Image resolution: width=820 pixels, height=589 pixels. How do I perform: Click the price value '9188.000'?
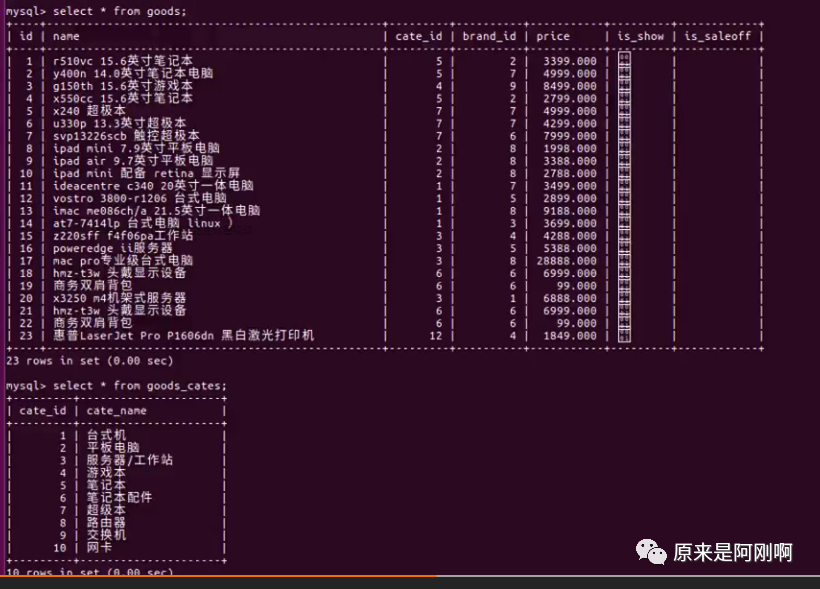[x=570, y=211]
